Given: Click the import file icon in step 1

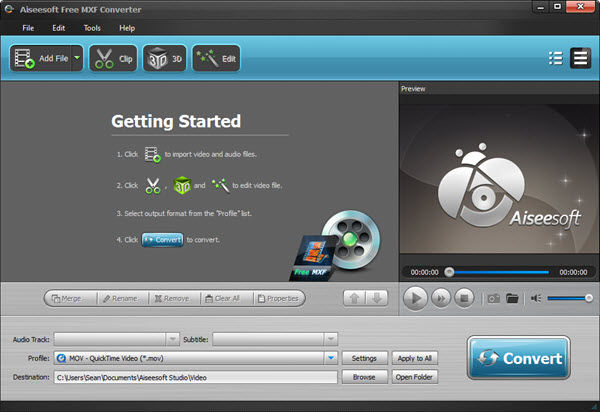Looking at the screenshot, I should pyautogui.click(x=152, y=154).
